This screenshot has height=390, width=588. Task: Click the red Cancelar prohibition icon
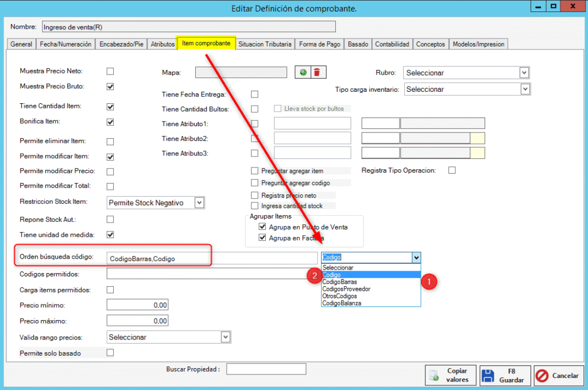pyautogui.click(x=542, y=376)
